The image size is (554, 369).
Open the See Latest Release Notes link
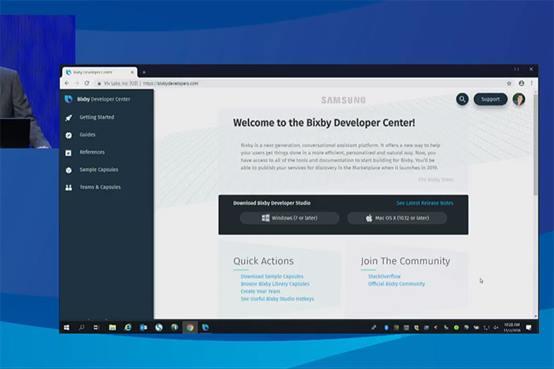click(425, 203)
